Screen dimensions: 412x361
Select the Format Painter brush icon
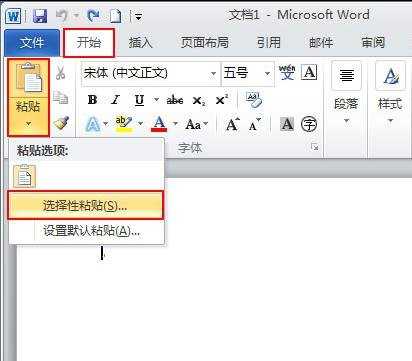(61, 123)
